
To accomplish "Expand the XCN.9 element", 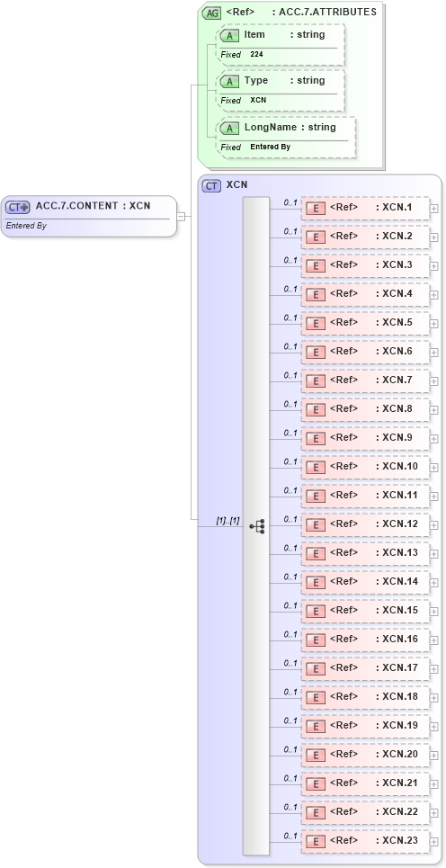I will point(433,439).
